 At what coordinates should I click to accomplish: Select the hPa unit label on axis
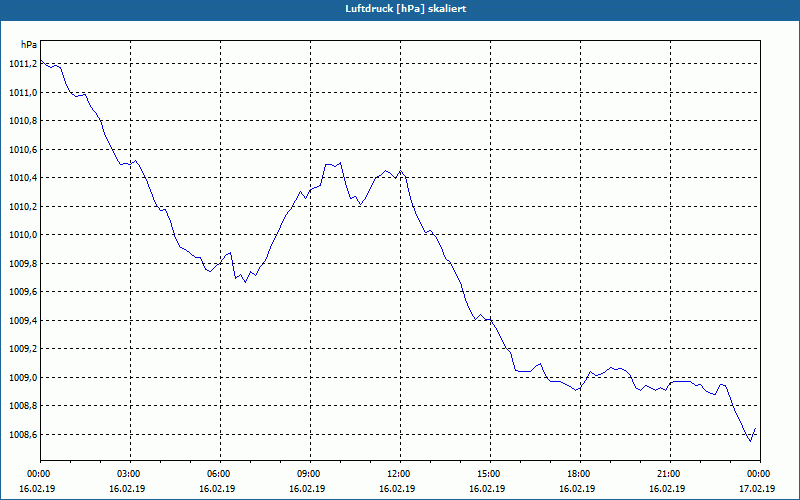(29, 44)
